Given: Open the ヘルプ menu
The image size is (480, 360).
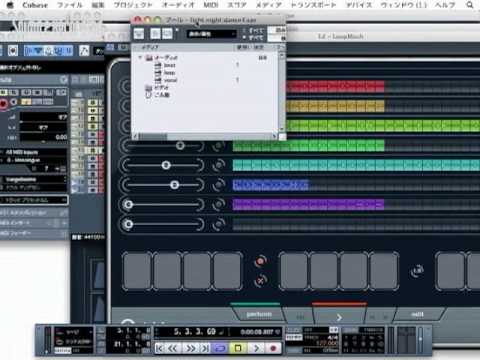Looking at the screenshot, I should point(445,5).
